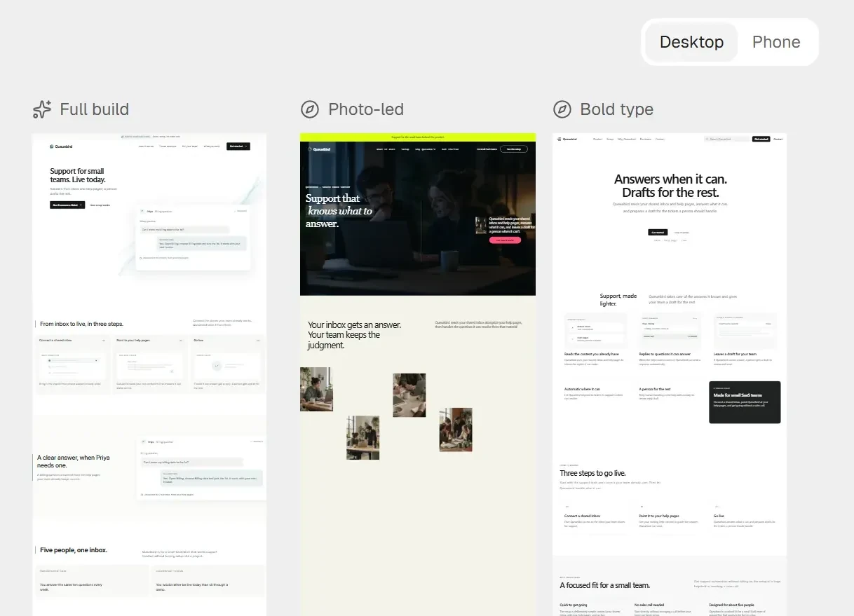Click the lime green announcement bar
The width and height of the screenshot is (854, 616).
coord(417,137)
